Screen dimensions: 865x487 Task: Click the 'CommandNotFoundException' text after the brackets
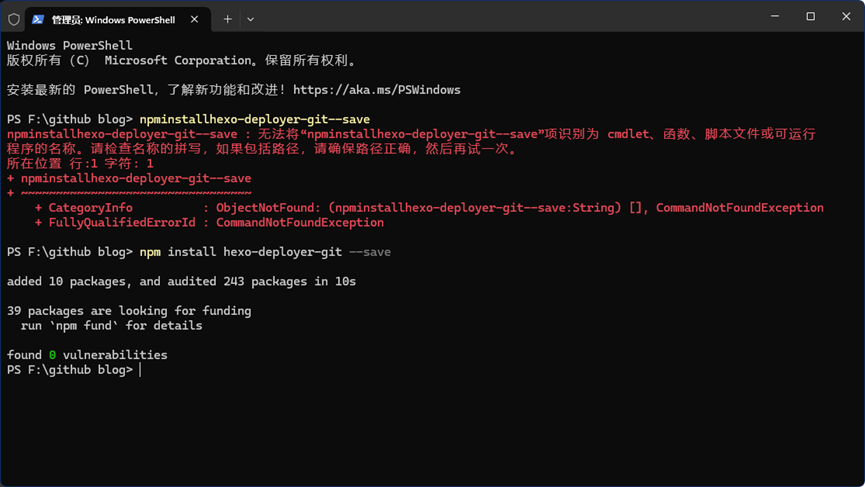740,208
